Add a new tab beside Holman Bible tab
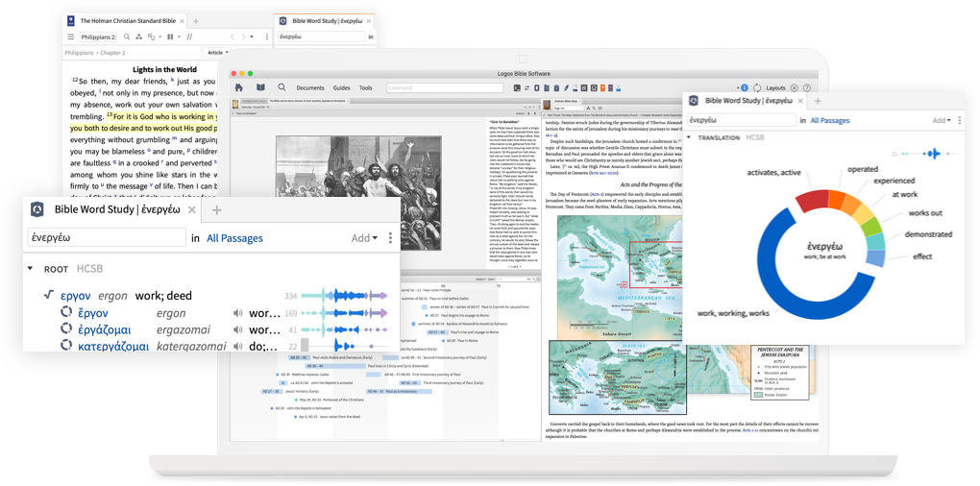 pos(196,21)
